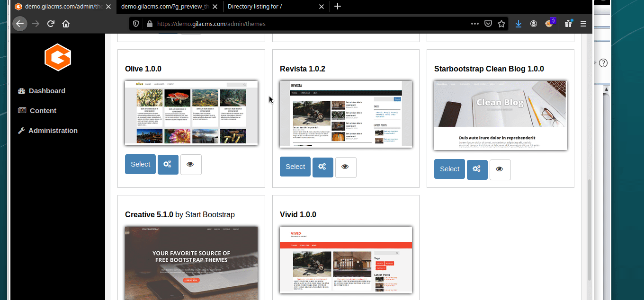
Task: Select the Revista theme
Action: (x=295, y=167)
